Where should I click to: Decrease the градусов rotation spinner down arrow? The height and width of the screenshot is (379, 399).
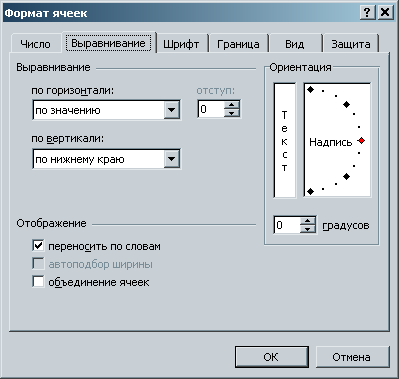[x=307, y=229]
